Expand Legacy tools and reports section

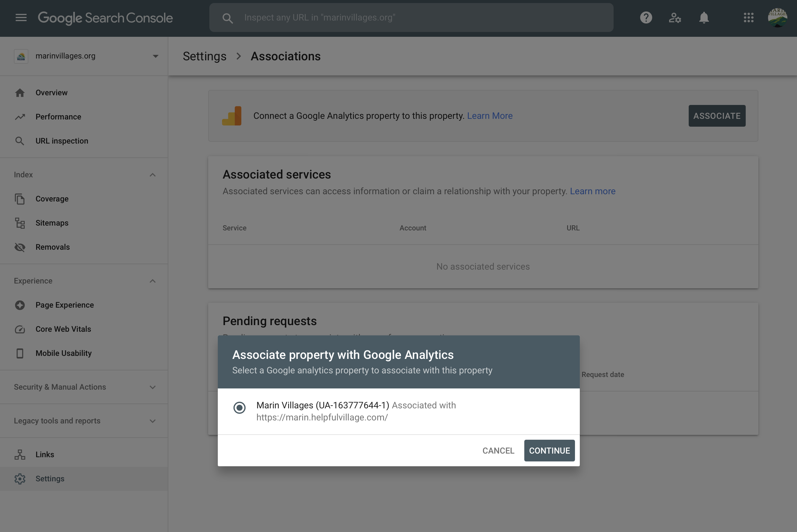coord(84,421)
